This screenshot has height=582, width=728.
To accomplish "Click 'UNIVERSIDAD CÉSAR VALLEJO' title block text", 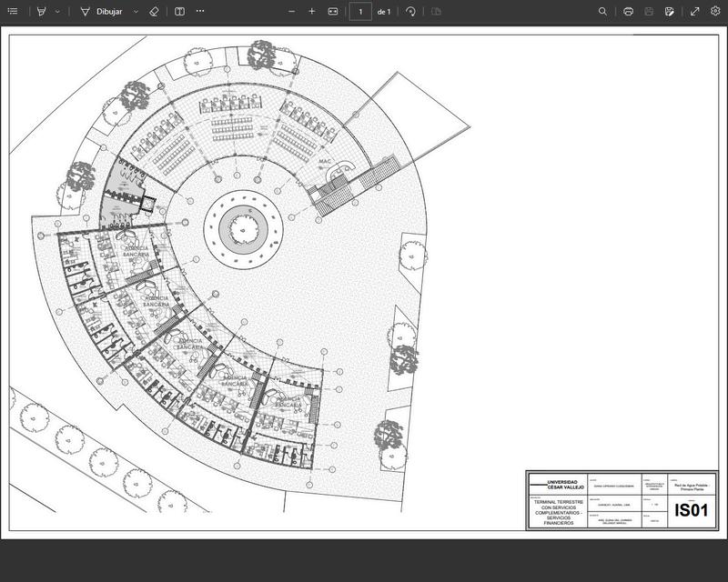I will tap(565, 485).
